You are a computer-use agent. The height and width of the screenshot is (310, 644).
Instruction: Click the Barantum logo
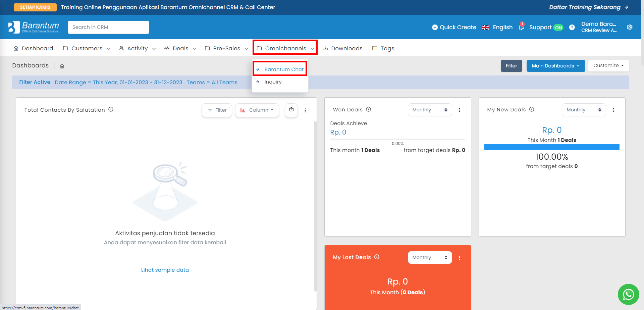(x=34, y=27)
